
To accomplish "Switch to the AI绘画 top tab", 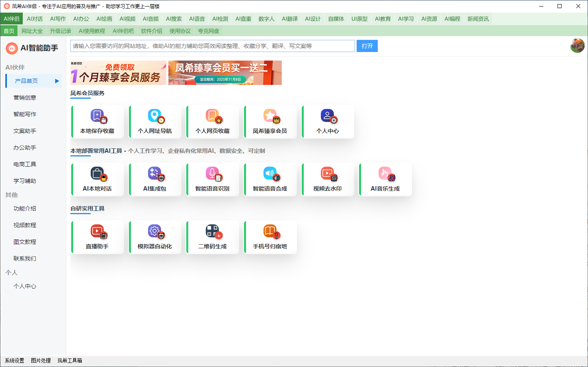I will [104, 19].
